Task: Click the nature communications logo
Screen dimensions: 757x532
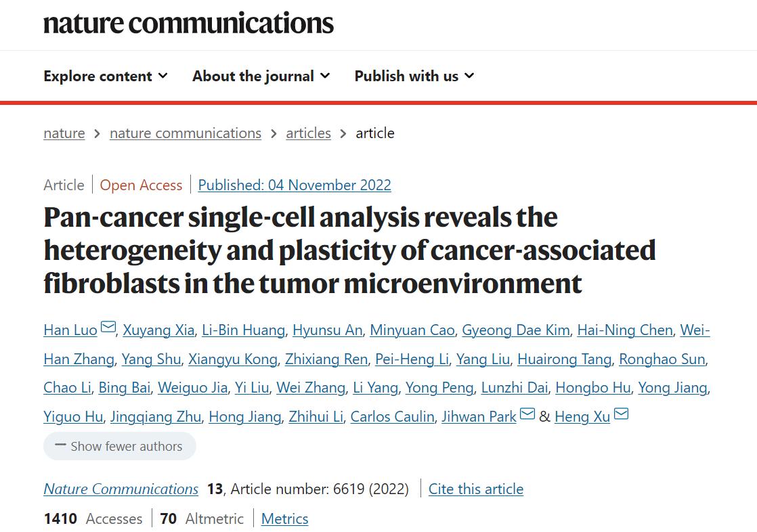Action: 188,24
